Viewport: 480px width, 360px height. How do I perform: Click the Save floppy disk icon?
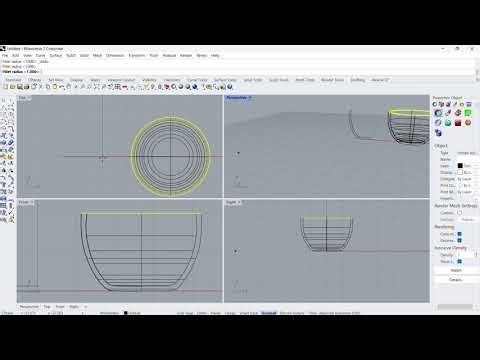[20, 87]
